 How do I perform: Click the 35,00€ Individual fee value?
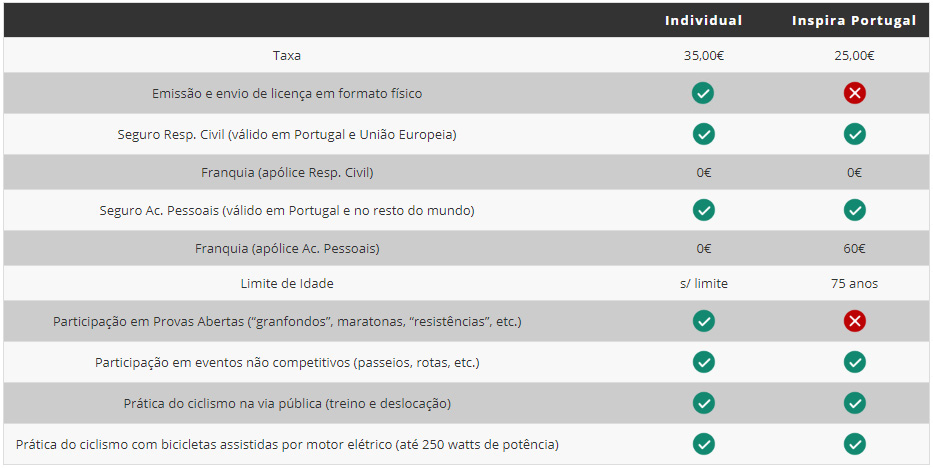[703, 56]
